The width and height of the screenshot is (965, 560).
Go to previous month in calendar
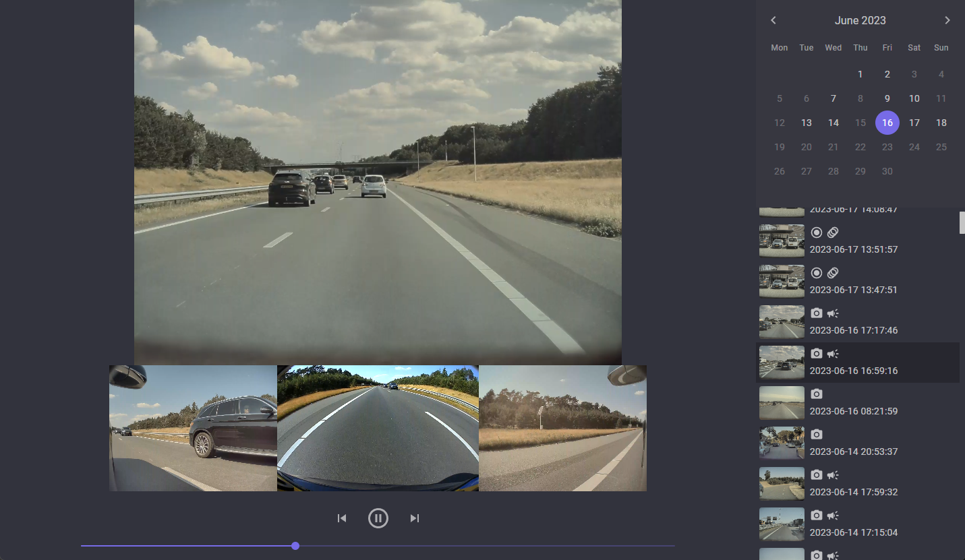pyautogui.click(x=773, y=20)
